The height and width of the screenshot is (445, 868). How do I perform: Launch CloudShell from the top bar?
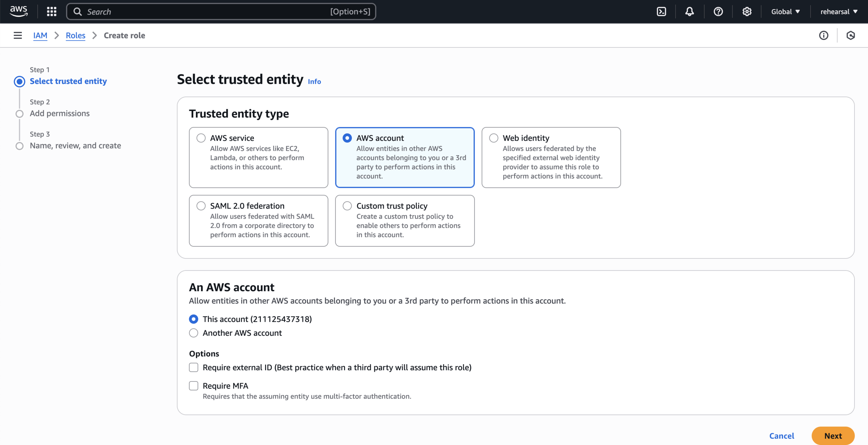(661, 11)
